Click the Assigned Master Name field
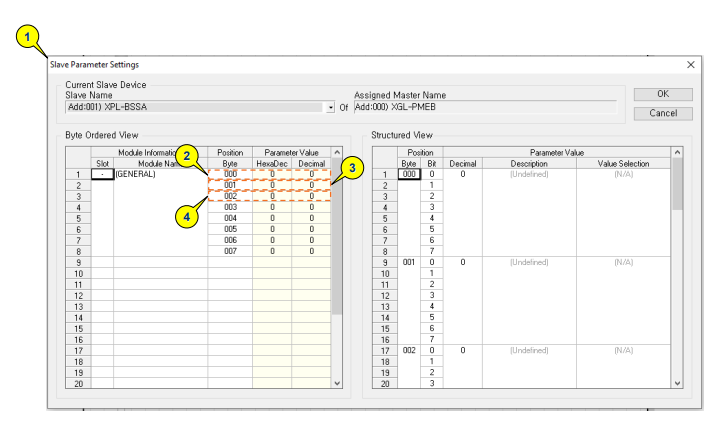Screen dimensions: 707x423 [x=485, y=106]
